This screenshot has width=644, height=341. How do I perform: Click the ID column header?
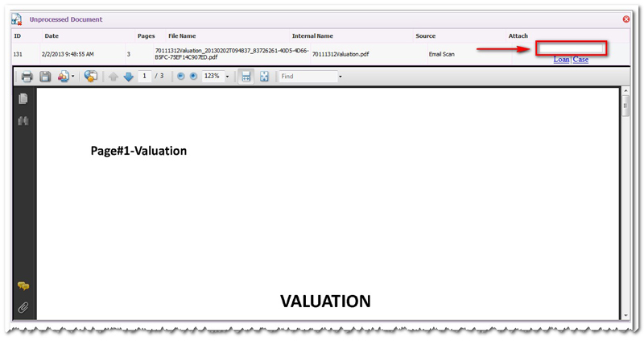pos(17,35)
